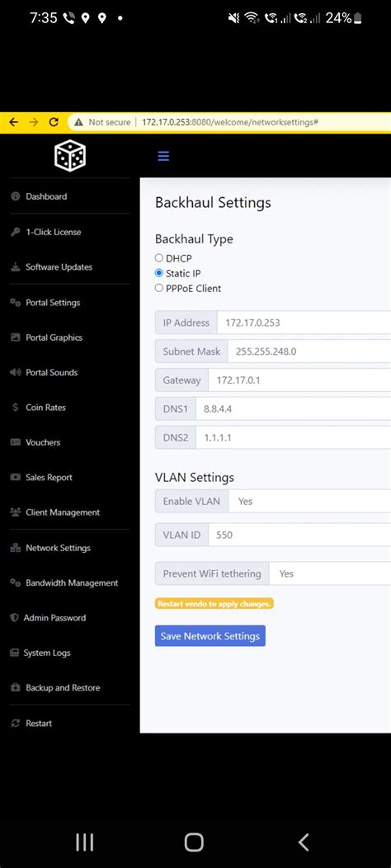This screenshot has width=391, height=868.
Task: Click the browser reload icon
Action: pyautogui.click(x=54, y=122)
